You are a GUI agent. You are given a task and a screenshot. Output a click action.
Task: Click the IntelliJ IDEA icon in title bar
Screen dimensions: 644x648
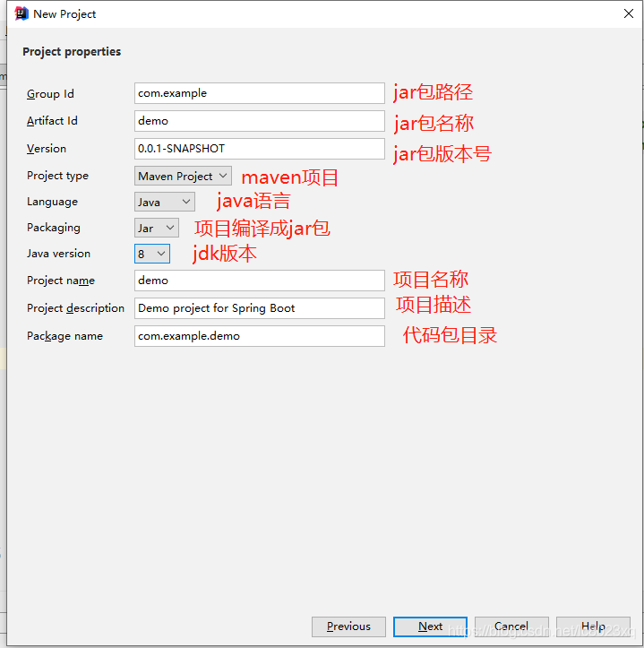21,13
